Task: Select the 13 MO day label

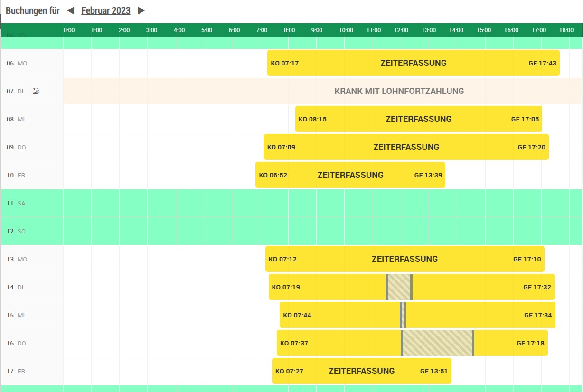Action: (17, 259)
